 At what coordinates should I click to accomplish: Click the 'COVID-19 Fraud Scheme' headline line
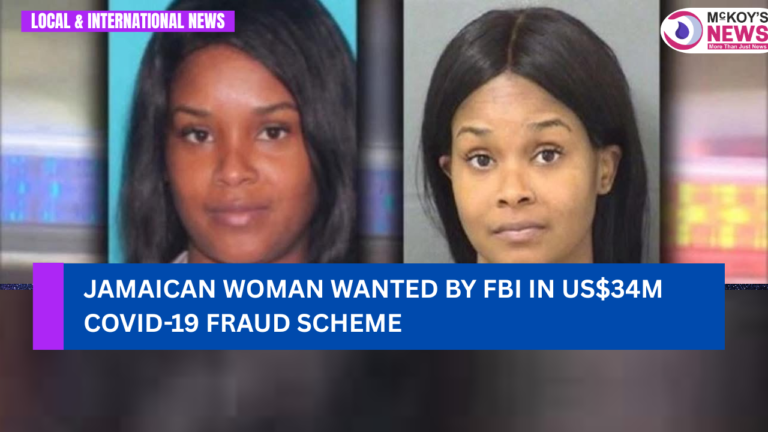pyautogui.click(x=242, y=323)
